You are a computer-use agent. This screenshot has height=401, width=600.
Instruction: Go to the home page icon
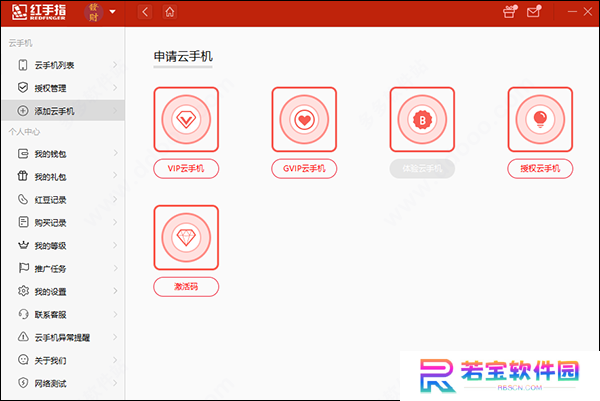click(x=170, y=12)
